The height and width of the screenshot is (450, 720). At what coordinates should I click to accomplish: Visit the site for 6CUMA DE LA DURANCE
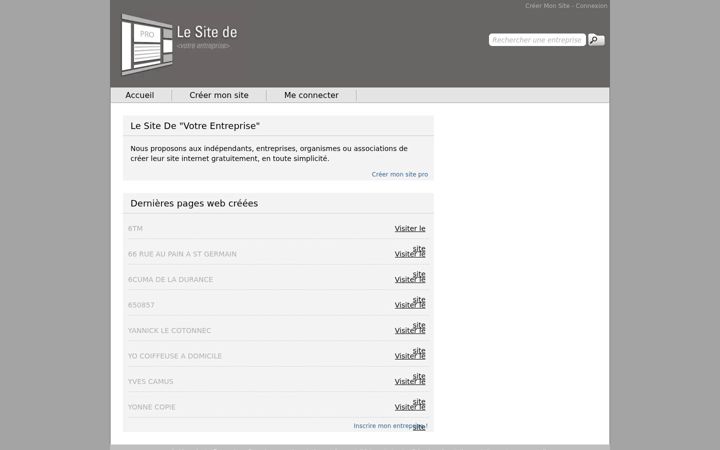(x=410, y=280)
